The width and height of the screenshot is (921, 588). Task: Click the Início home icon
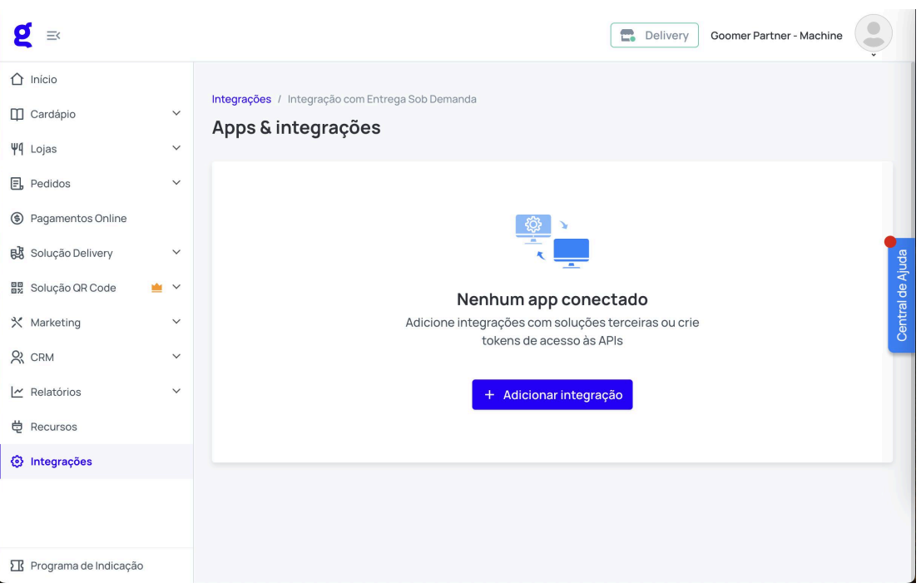17,80
